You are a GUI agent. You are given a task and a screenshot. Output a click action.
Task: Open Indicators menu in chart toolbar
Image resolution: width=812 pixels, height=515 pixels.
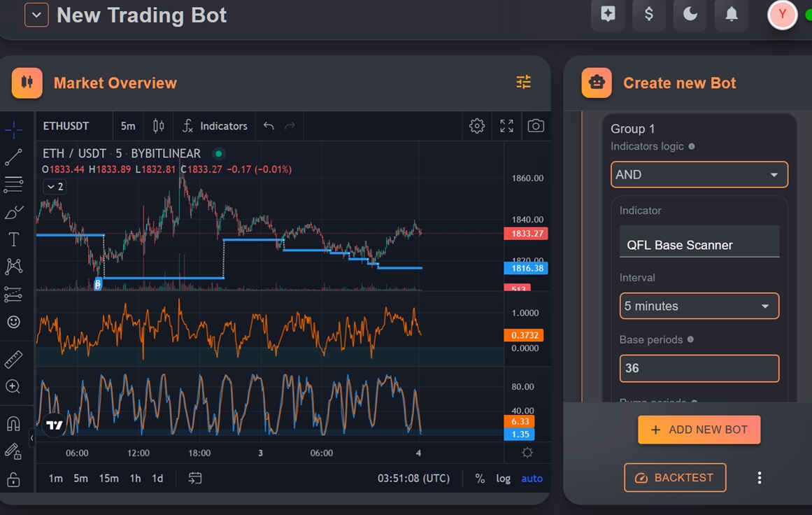click(x=215, y=126)
